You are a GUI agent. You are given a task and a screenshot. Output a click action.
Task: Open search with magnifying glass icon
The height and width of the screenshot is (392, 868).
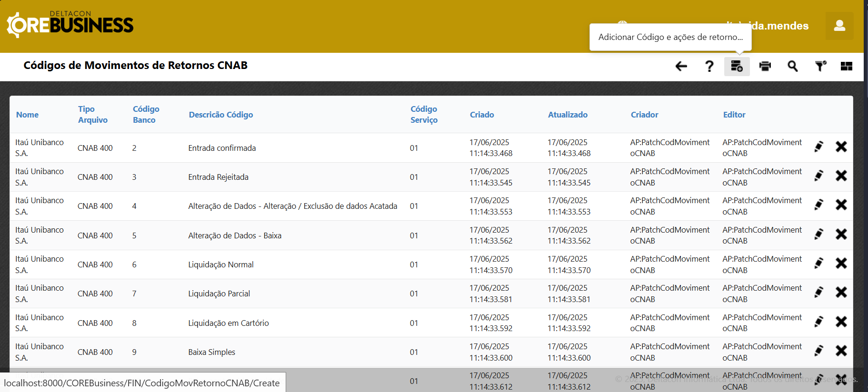792,66
